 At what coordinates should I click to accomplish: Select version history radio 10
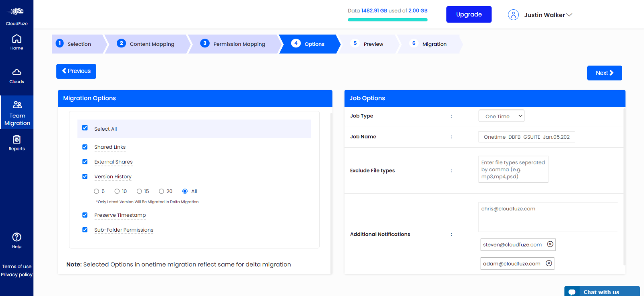point(117,191)
